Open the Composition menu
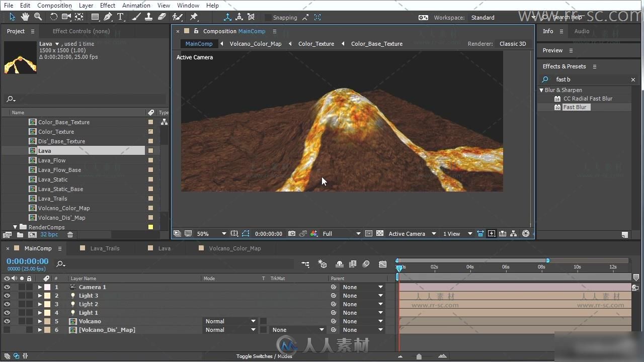The image size is (644, 362). click(x=54, y=5)
